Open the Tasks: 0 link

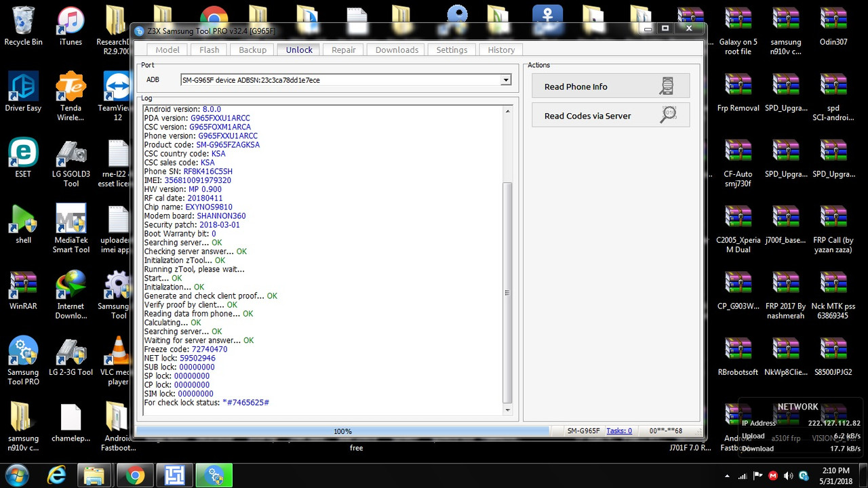click(619, 431)
